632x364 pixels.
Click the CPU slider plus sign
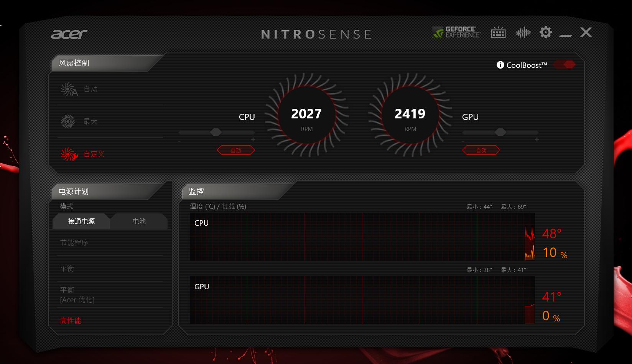pyautogui.click(x=253, y=139)
